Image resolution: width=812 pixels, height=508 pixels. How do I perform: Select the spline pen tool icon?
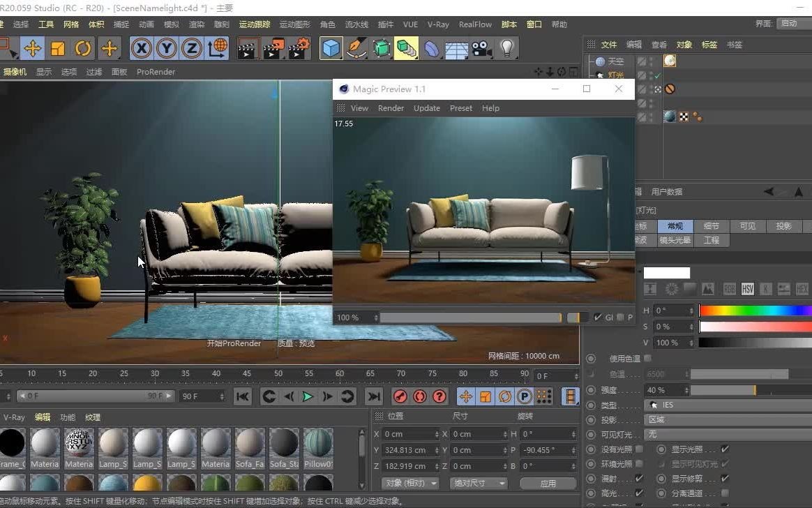356,47
